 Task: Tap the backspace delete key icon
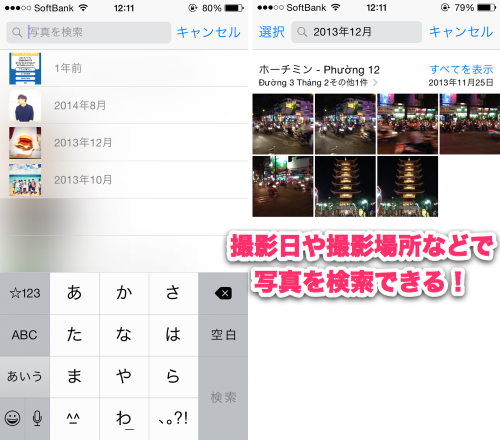pos(223,293)
